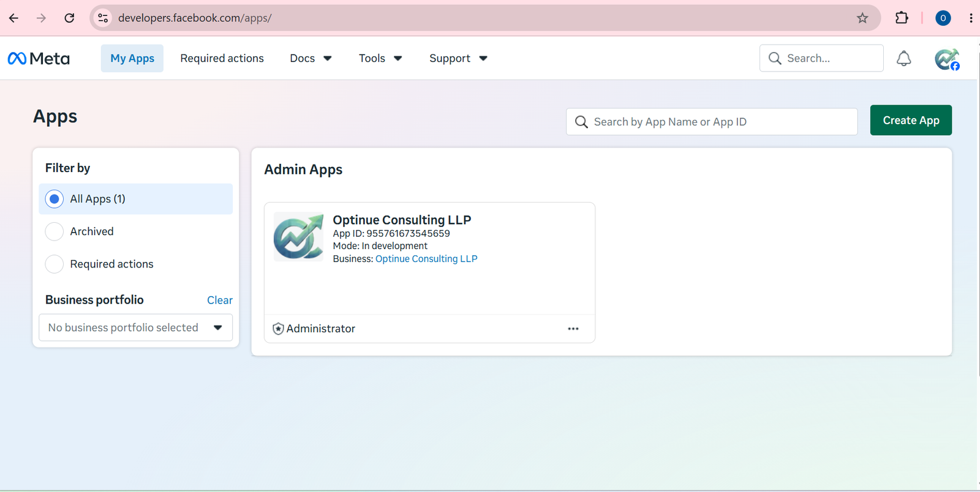
Task: Click the Optinue Consulting LLP app logo
Action: (x=298, y=237)
